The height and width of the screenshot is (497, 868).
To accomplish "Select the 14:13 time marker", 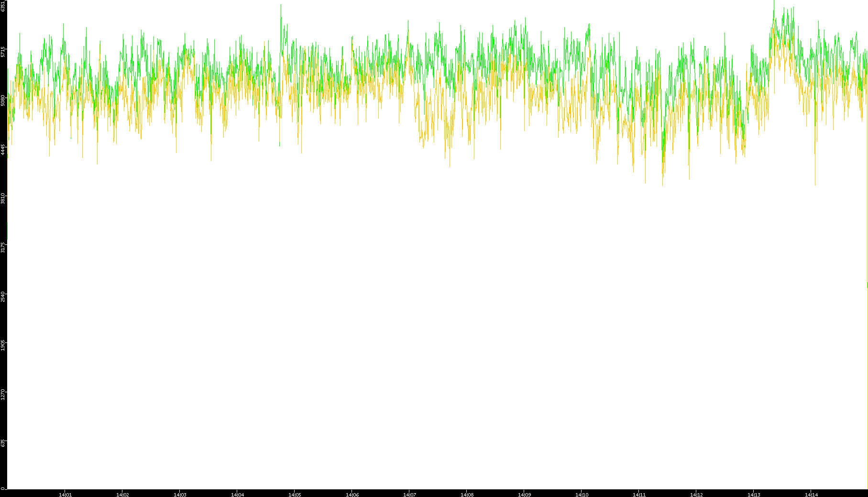I will (x=754, y=495).
